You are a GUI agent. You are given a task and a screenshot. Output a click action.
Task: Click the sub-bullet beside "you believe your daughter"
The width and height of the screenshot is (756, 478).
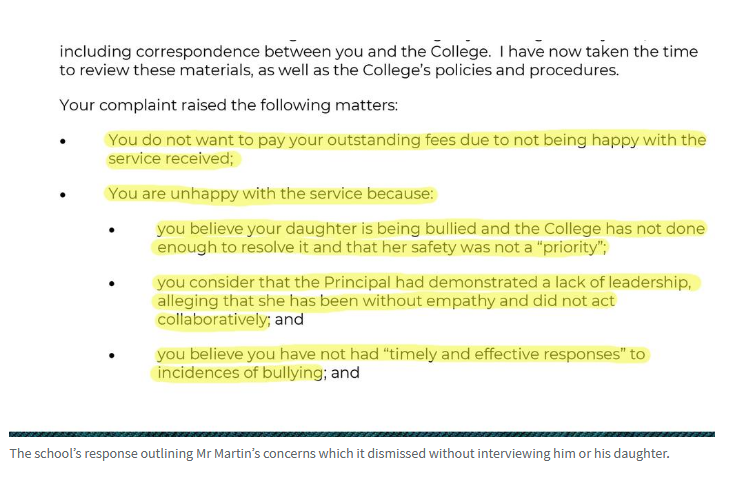(113, 230)
